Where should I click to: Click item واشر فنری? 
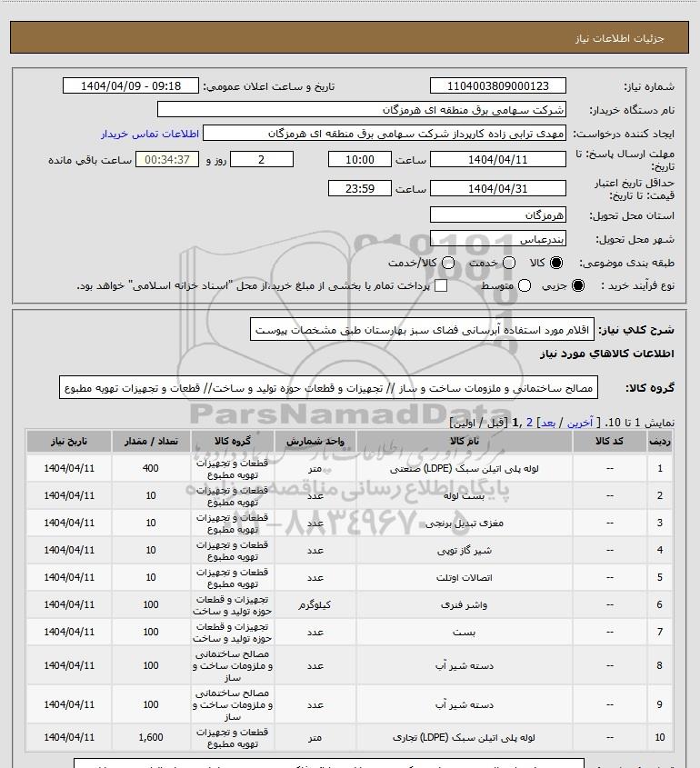[465, 605]
